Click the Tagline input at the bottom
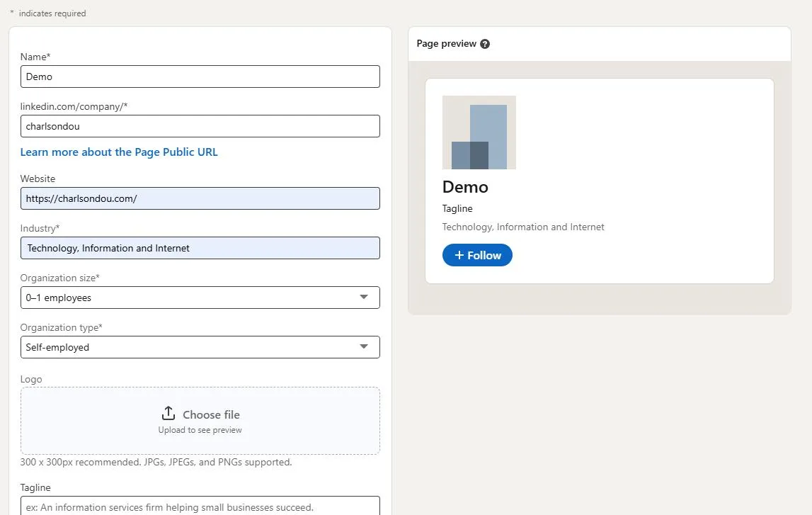Screen dimensions: 812x515 (200, 506)
